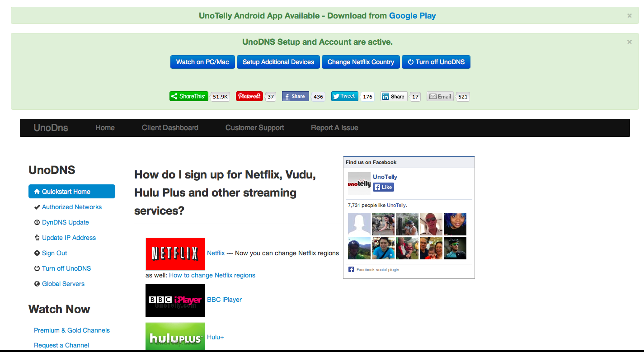Click Change Netflix Country button
The image size is (644, 352).
coord(361,62)
